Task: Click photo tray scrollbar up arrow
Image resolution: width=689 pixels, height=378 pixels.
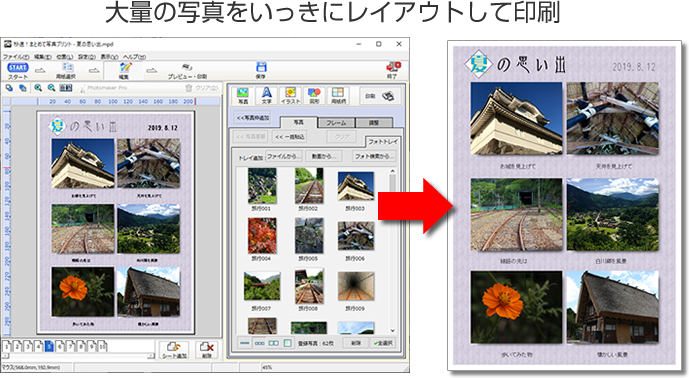Action: (392, 171)
